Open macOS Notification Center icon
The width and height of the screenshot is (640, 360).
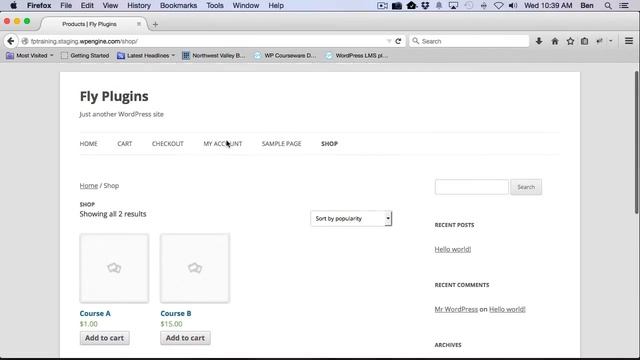(x=624, y=5)
